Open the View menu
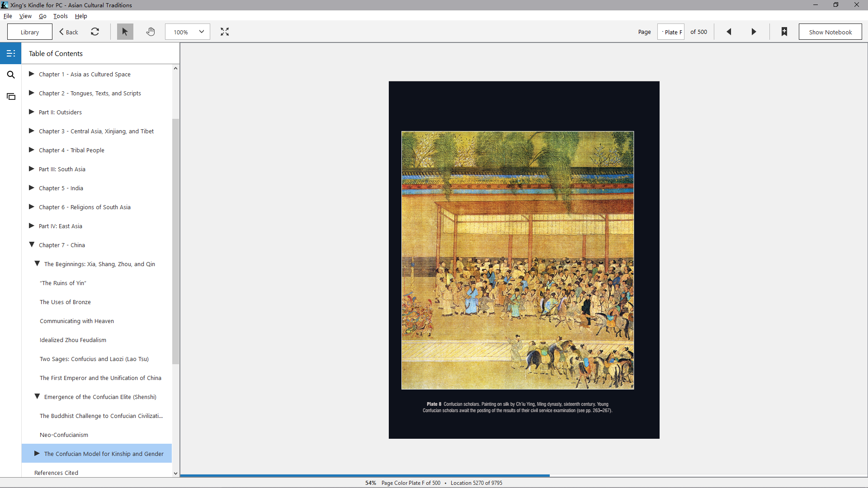Screen dimensions: 868x488 [25, 16]
